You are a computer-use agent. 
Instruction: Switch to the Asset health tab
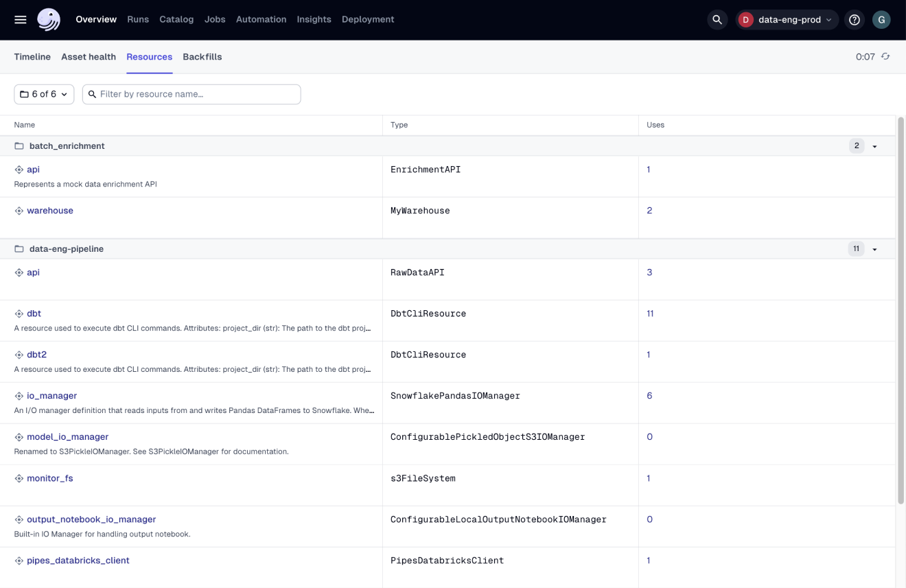tap(88, 57)
